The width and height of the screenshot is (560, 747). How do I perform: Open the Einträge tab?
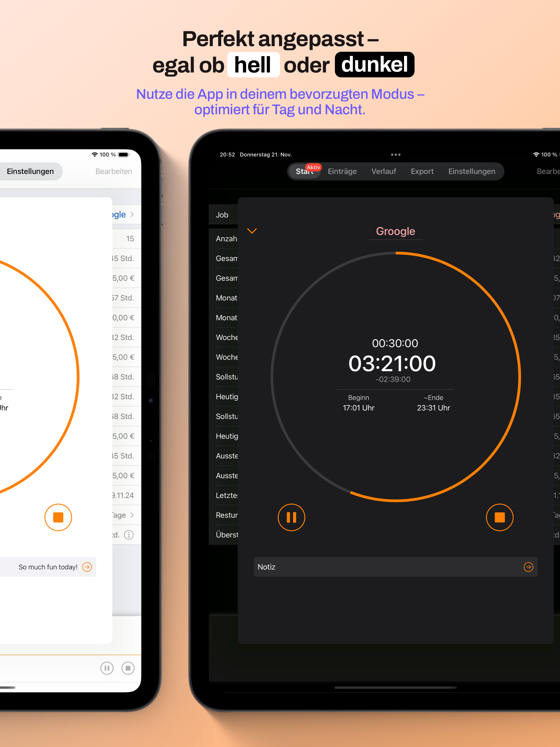pos(342,171)
